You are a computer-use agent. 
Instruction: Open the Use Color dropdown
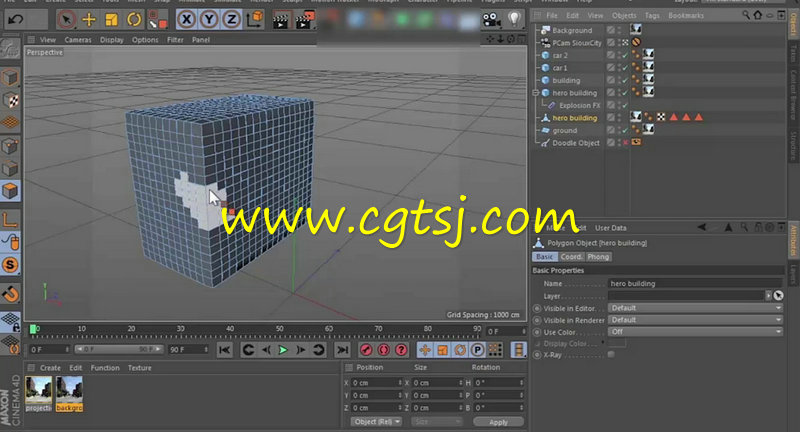(695, 332)
